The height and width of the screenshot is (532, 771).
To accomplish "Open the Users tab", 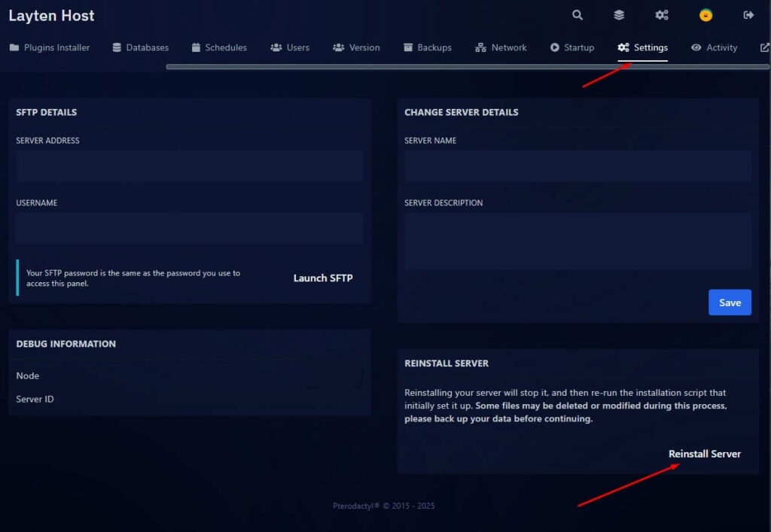I will click(290, 47).
